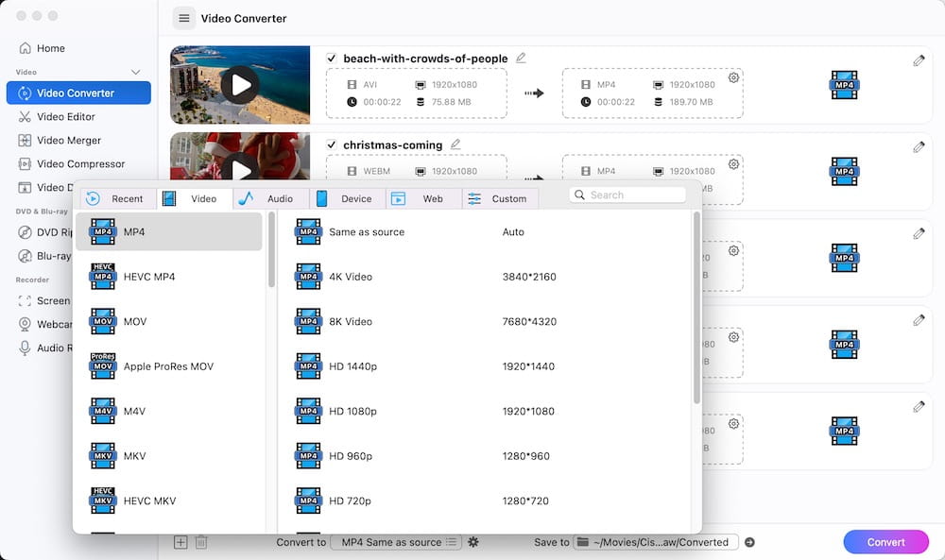Delete files with the trash icon
Viewport: 945px width, 560px height.
(x=201, y=543)
